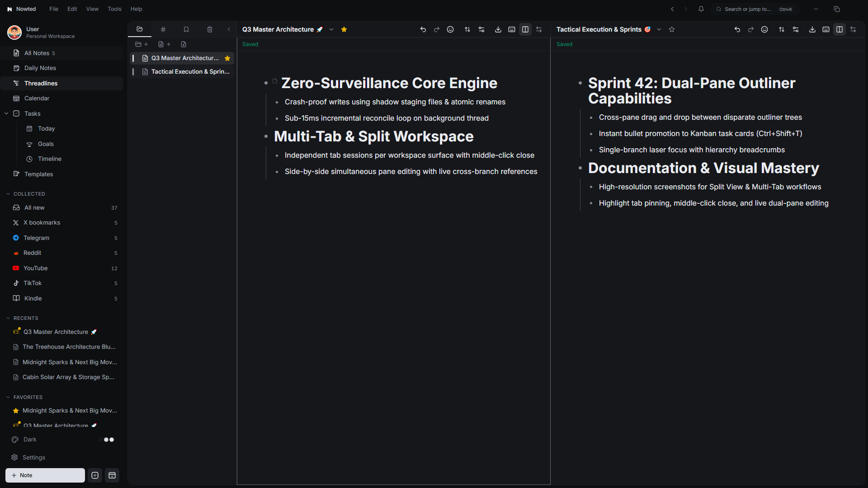Collapse the RECENTS section

pyautogui.click(x=8, y=318)
